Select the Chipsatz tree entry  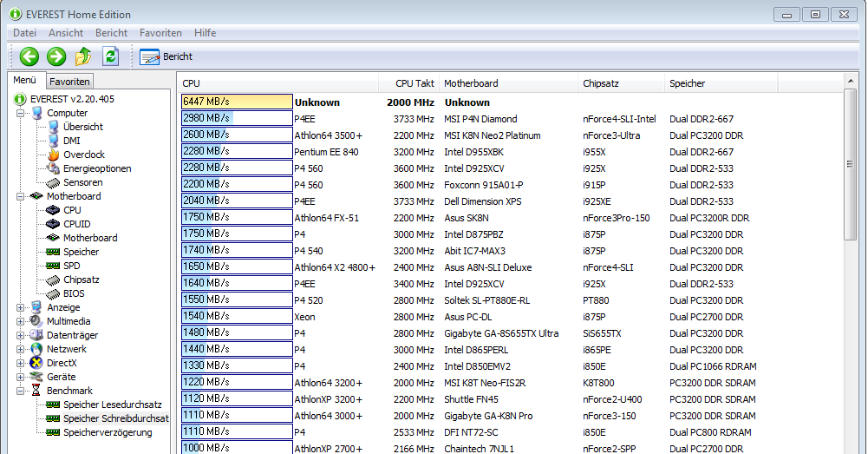(81, 280)
